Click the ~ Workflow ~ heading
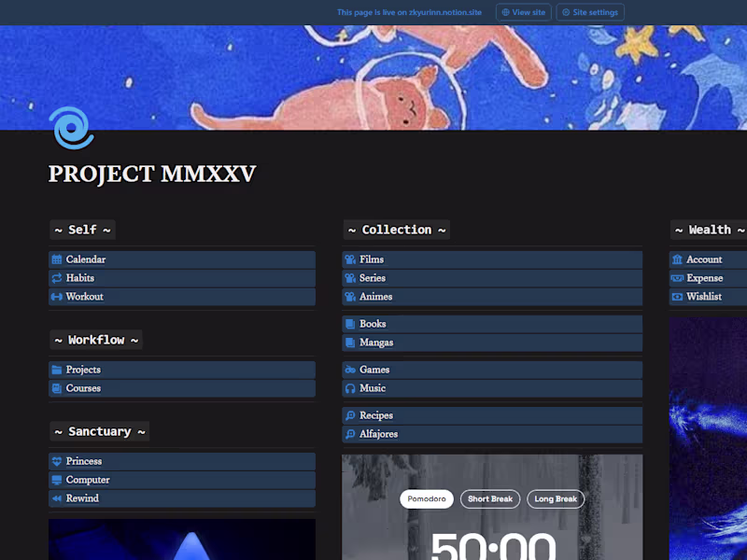The width and height of the screenshot is (747, 560). point(96,340)
